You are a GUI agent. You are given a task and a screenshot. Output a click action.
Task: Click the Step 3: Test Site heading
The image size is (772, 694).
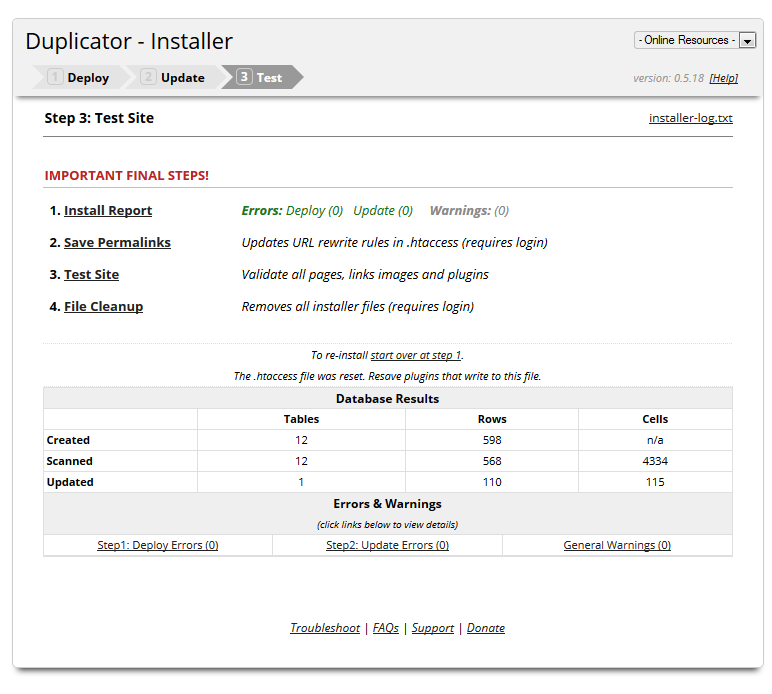(99, 118)
